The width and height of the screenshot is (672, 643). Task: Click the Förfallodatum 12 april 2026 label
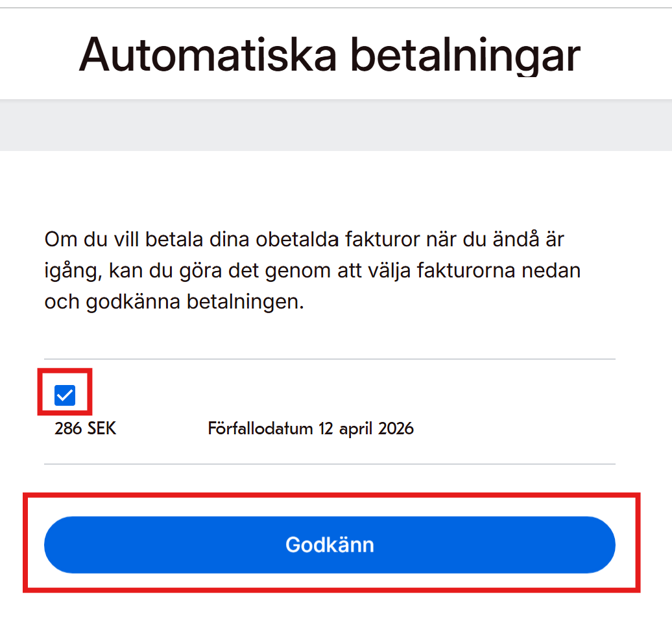[311, 428]
